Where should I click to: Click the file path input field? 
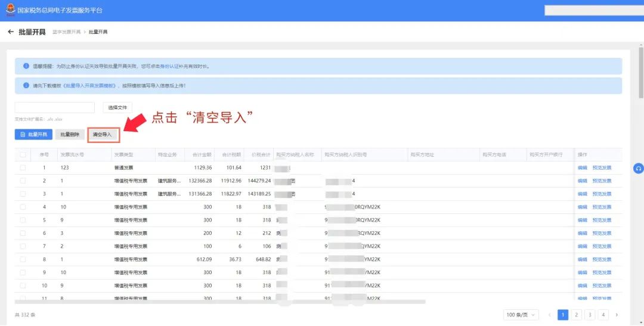[55, 107]
